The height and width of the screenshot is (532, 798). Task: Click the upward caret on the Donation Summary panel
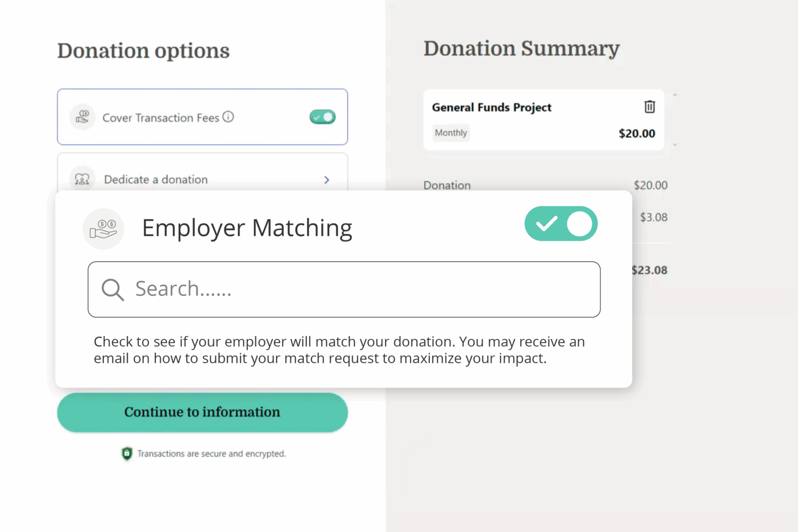tap(675, 94)
